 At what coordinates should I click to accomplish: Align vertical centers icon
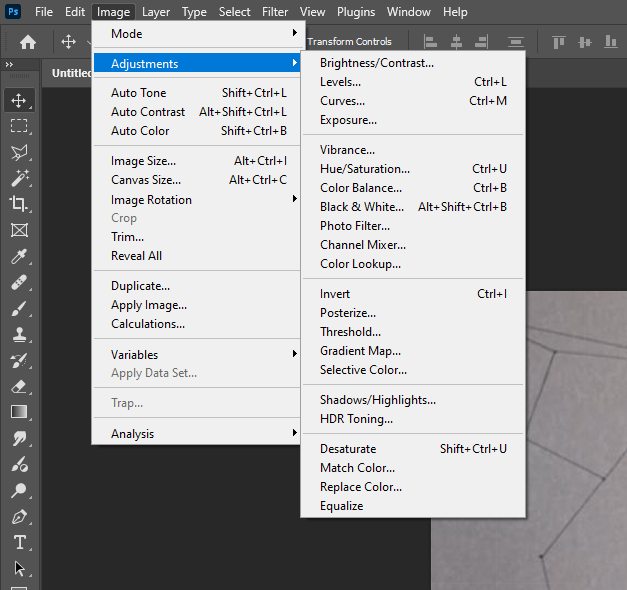(585, 42)
